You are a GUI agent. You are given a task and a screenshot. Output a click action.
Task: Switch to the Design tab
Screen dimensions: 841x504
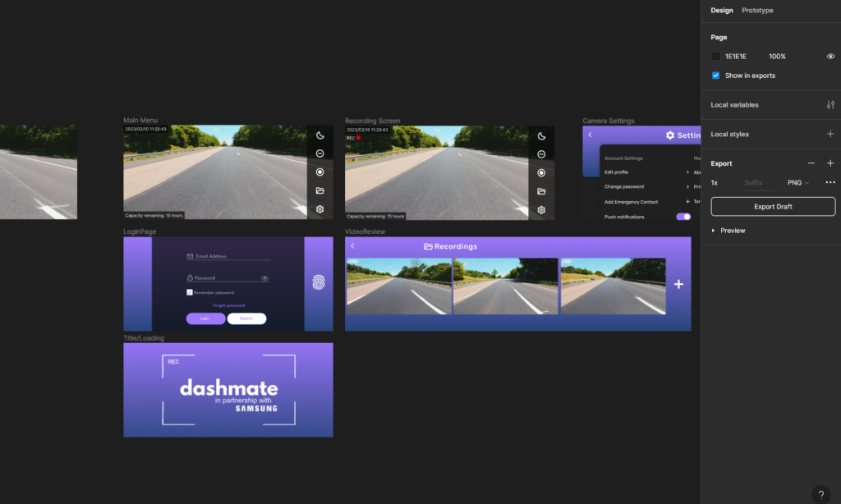(x=721, y=10)
